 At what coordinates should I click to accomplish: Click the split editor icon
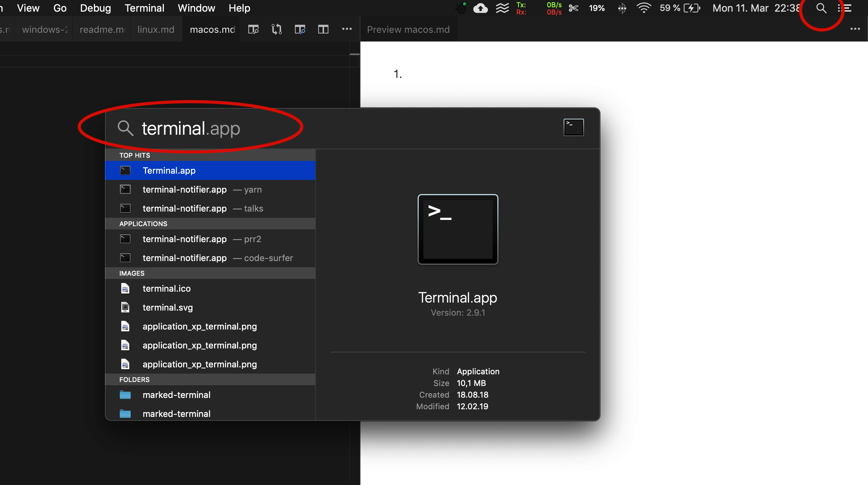(323, 29)
